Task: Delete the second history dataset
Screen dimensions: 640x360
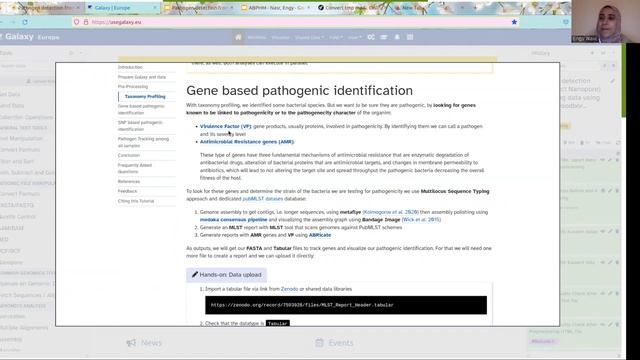Action: click(617, 190)
